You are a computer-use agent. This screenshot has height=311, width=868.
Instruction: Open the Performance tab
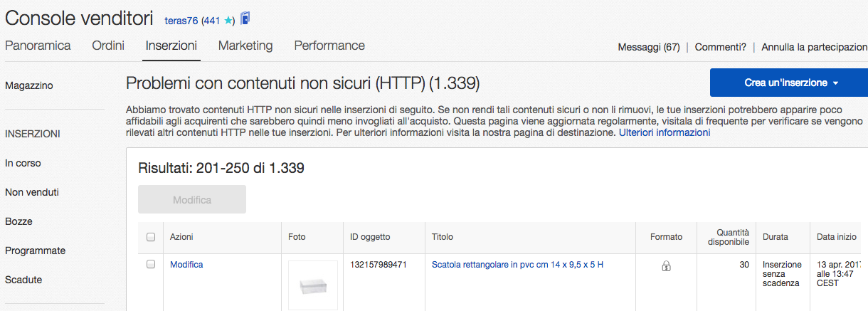point(329,46)
